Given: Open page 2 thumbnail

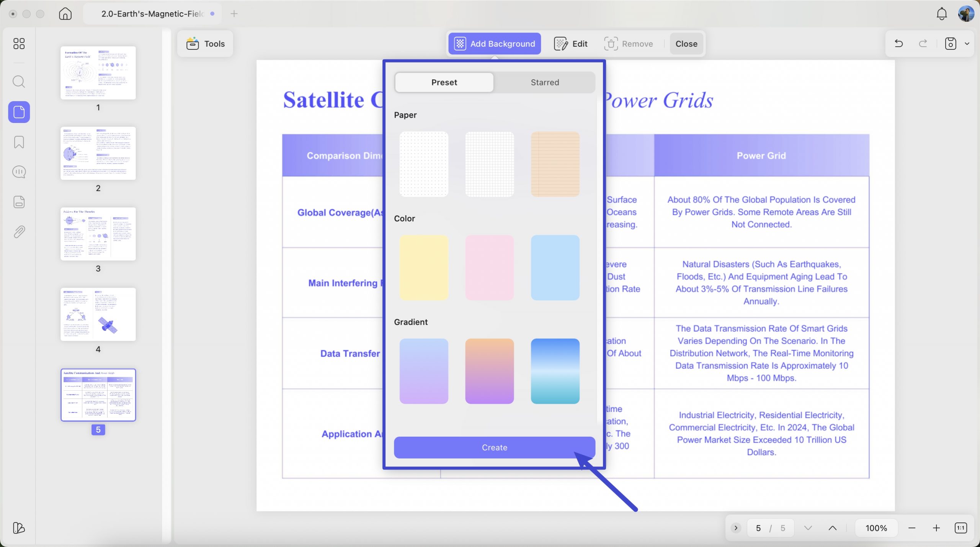Looking at the screenshot, I should [x=98, y=153].
